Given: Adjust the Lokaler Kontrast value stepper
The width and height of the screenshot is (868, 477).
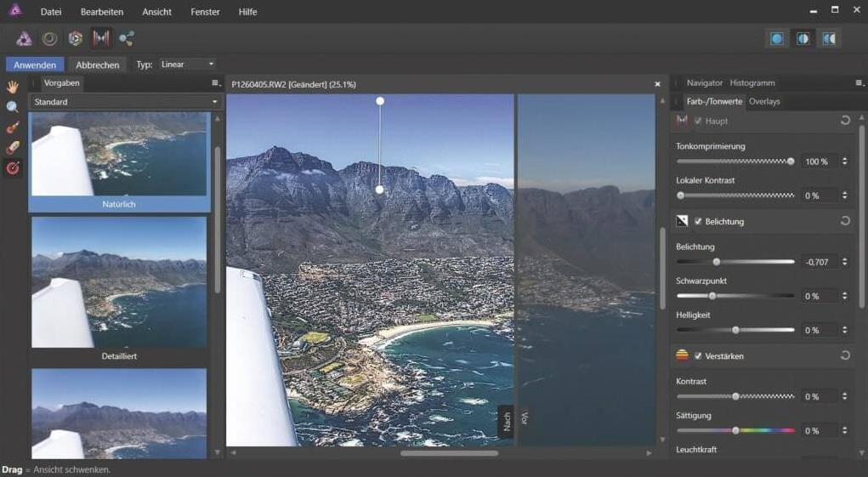Looking at the screenshot, I should point(845,196).
